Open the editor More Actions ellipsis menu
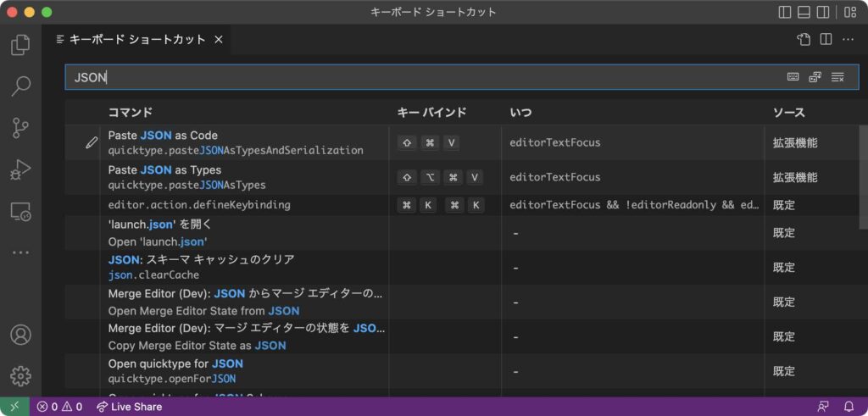 [849, 40]
